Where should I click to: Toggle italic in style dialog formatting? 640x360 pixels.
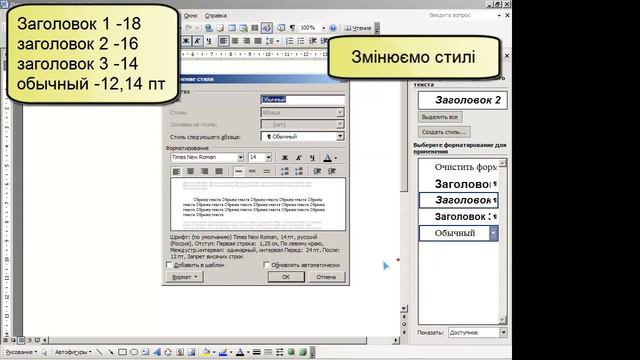tap(299, 158)
